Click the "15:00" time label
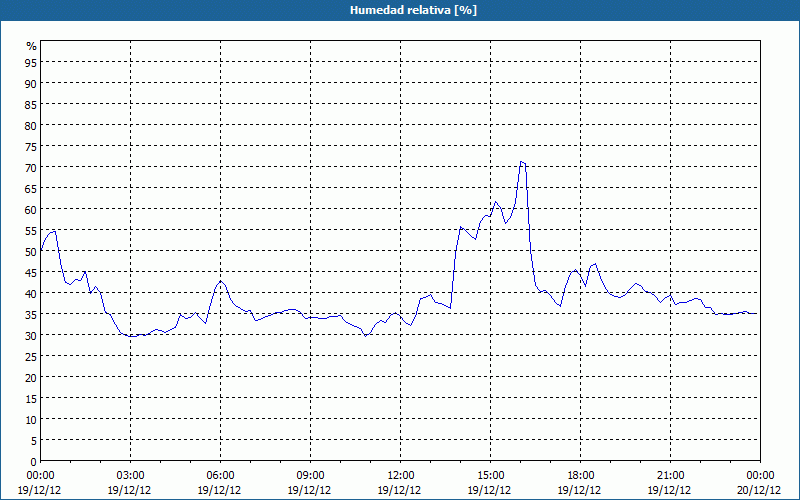Image resolution: width=800 pixels, height=500 pixels. (490, 476)
